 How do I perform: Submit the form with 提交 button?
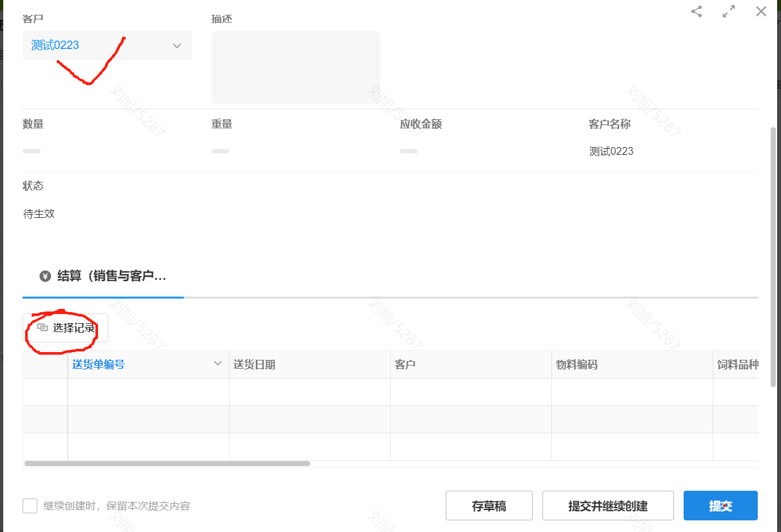720,506
